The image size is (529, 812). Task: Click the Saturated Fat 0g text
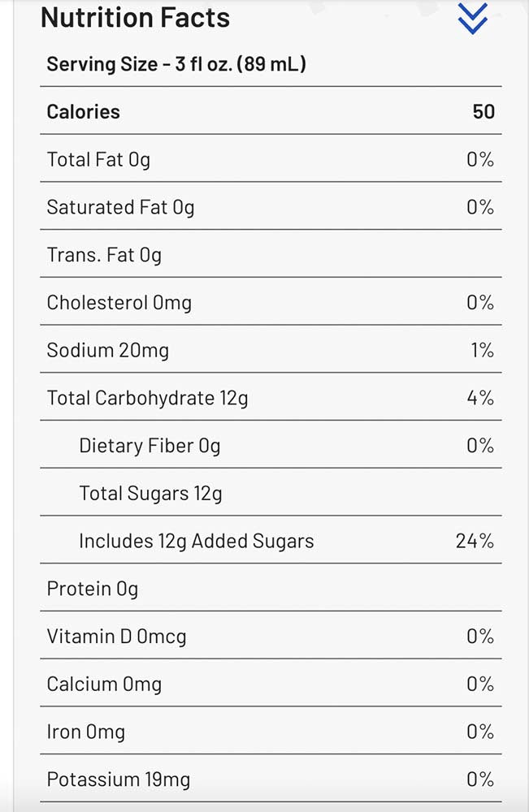120,208
